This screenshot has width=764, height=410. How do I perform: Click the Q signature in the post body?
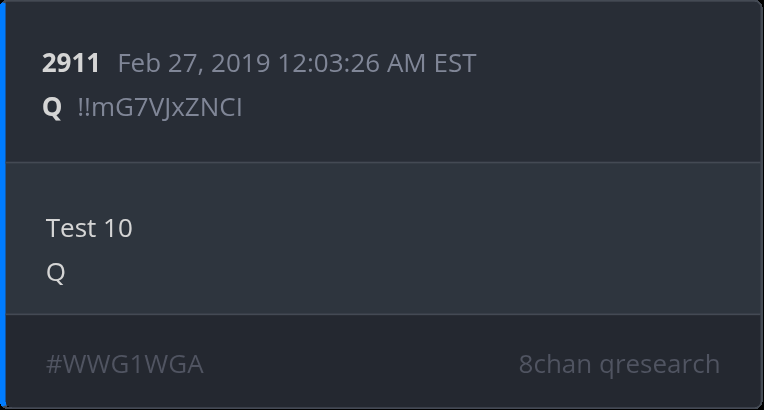[56, 273]
